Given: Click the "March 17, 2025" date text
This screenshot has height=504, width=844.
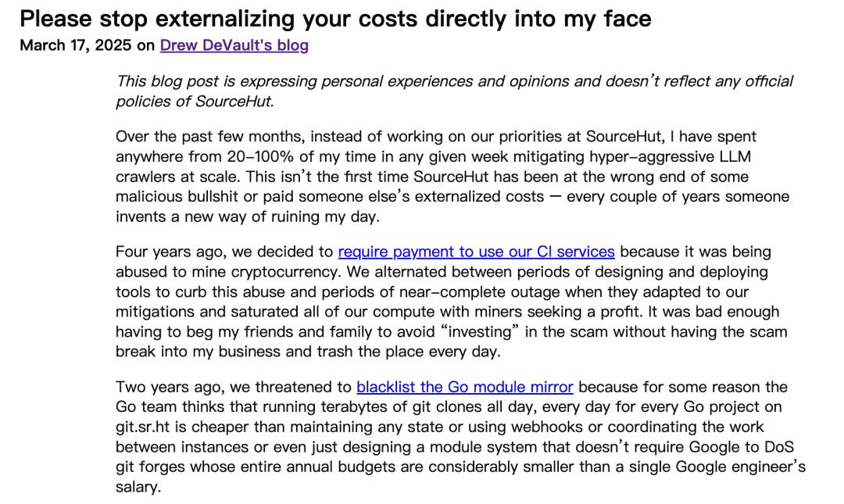Looking at the screenshot, I should click(76, 45).
